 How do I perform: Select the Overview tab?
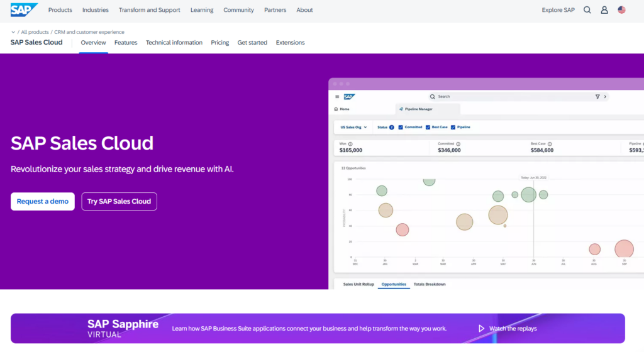(x=93, y=43)
